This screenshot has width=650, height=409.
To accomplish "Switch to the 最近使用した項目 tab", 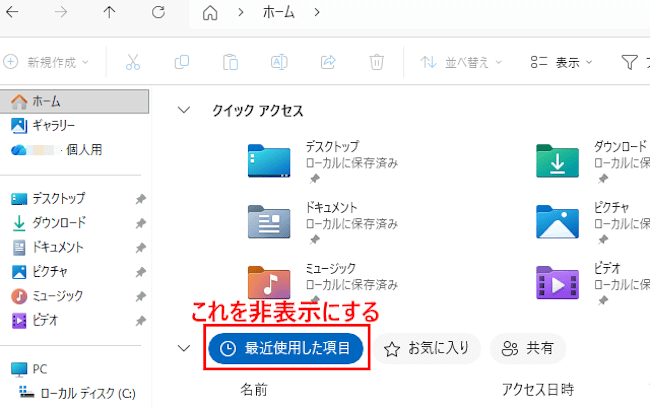I will (286, 348).
